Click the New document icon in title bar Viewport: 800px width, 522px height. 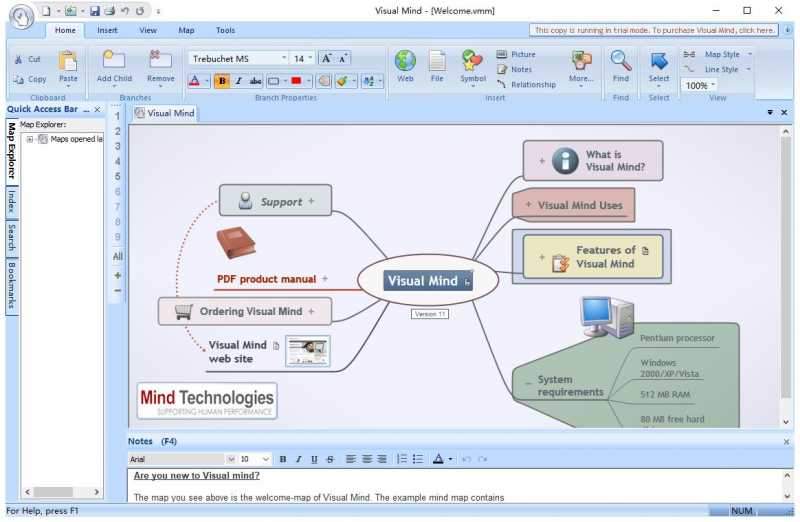point(46,11)
